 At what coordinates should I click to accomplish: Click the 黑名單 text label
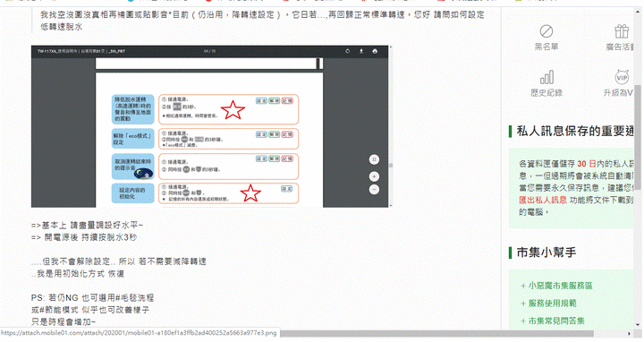(x=546, y=47)
